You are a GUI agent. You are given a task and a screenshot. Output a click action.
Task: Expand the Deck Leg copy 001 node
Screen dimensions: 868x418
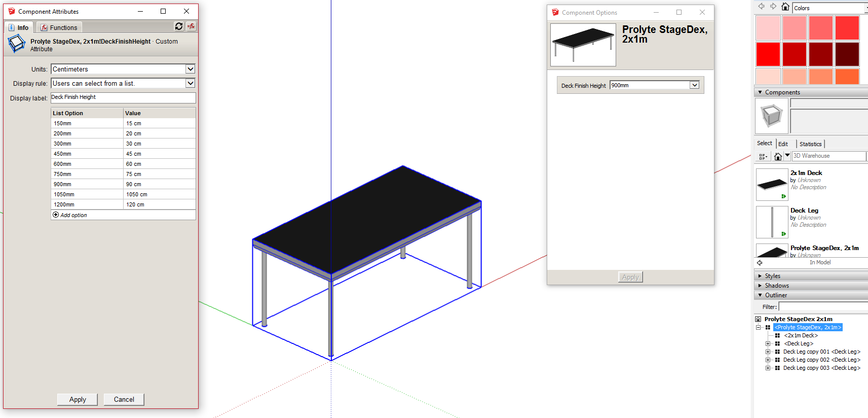768,352
